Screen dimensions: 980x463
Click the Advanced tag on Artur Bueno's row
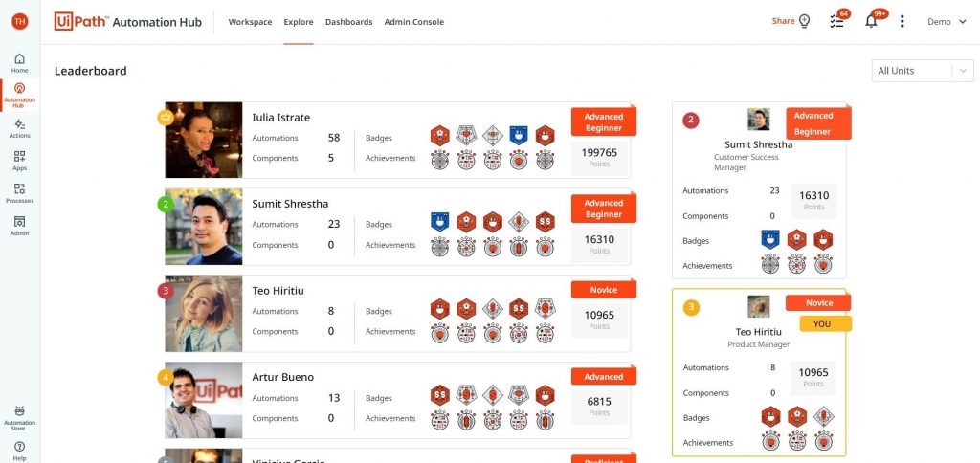(603, 377)
